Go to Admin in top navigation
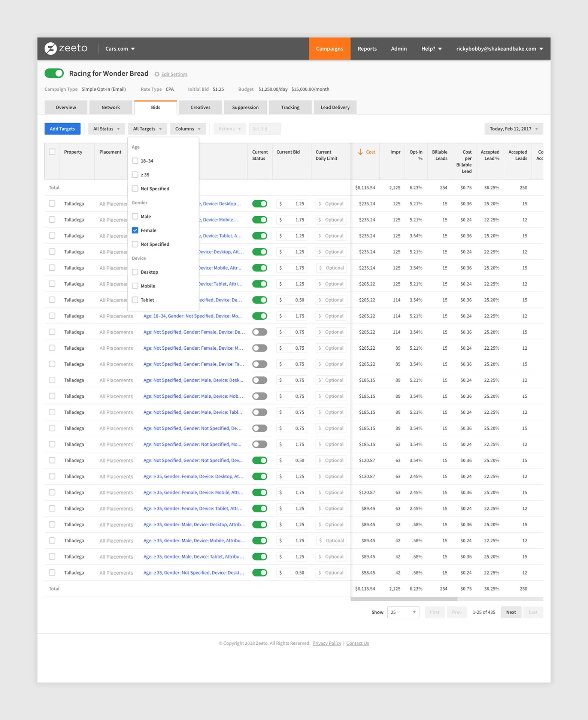The height and width of the screenshot is (720, 588). [x=399, y=49]
